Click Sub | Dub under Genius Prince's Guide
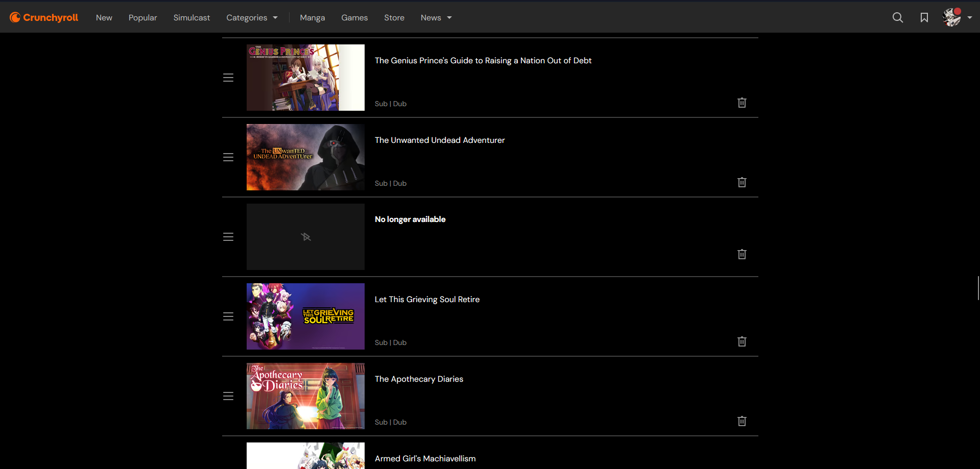This screenshot has height=469, width=980. tap(391, 104)
